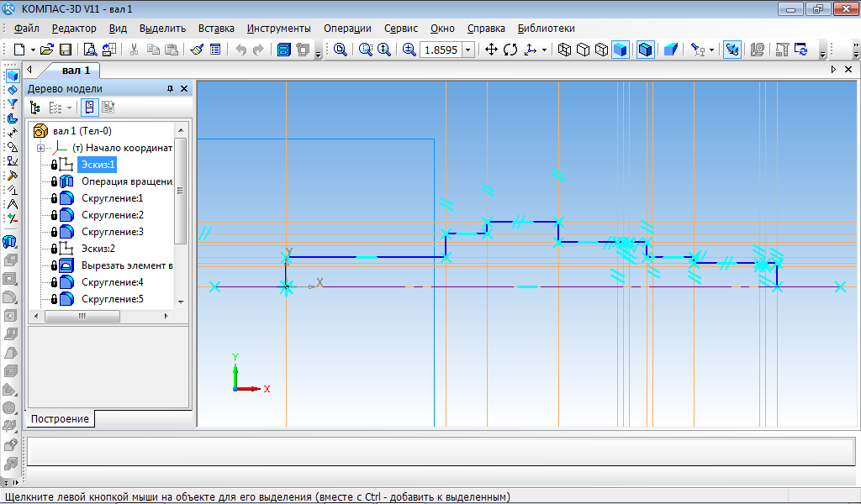
Task: Click the tree structure display icon
Action: tap(35, 108)
